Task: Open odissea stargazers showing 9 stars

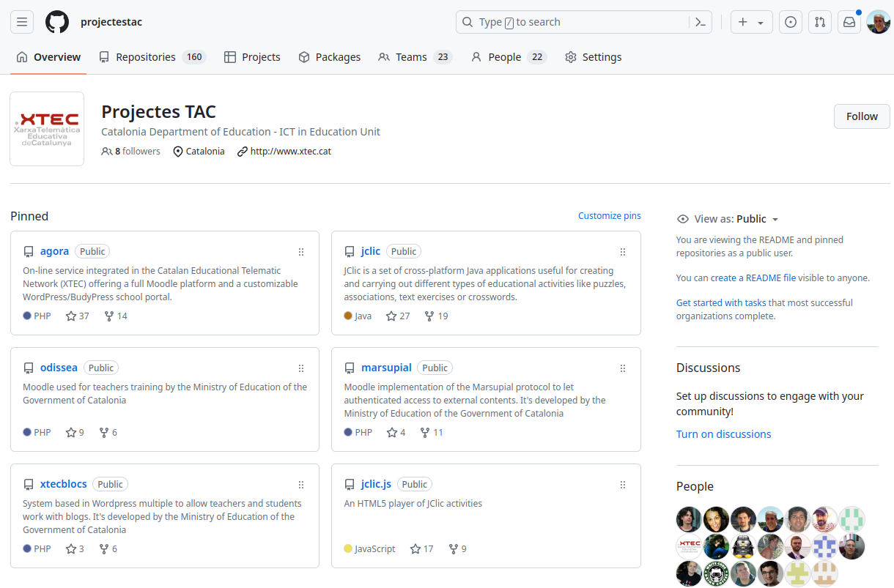Action: coord(75,433)
